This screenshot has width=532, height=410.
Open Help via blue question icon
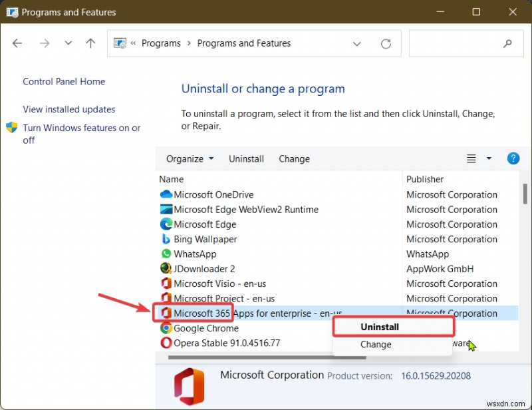513,158
